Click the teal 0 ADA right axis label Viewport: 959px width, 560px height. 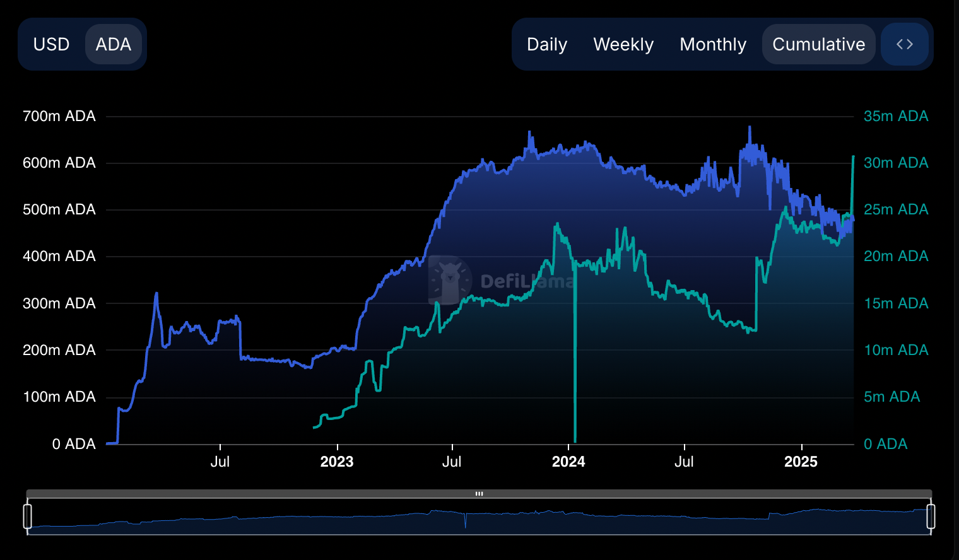tap(885, 444)
